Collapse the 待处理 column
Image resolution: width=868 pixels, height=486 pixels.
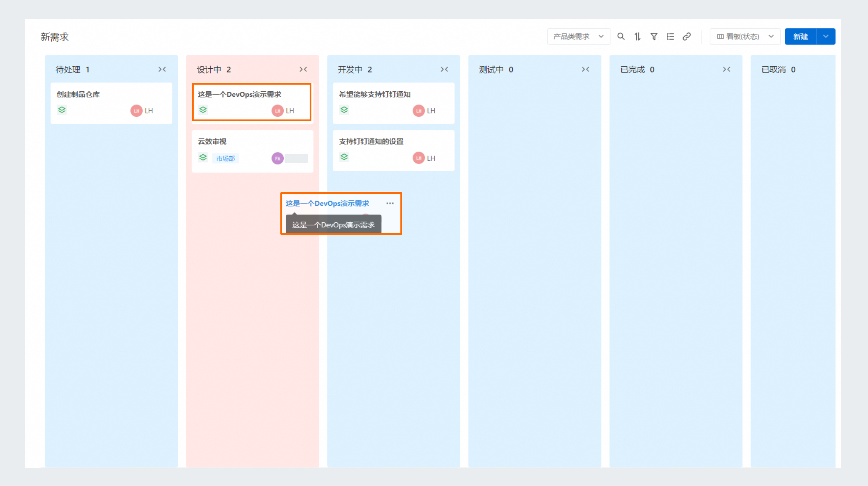click(x=162, y=69)
